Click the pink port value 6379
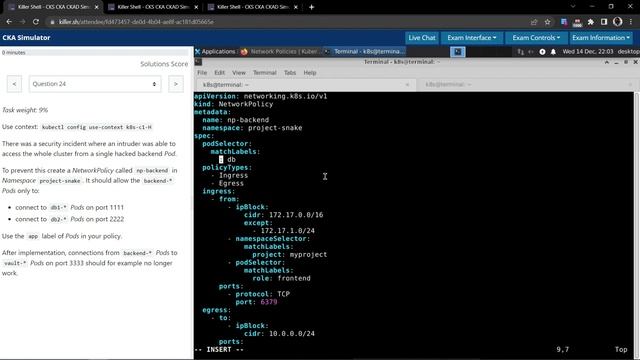 (269, 302)
